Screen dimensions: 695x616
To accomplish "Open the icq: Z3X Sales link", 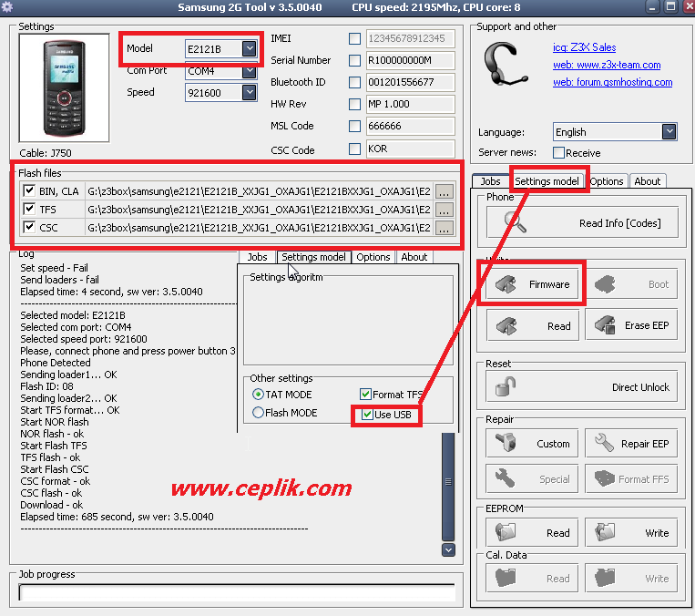I will [584, 47].
